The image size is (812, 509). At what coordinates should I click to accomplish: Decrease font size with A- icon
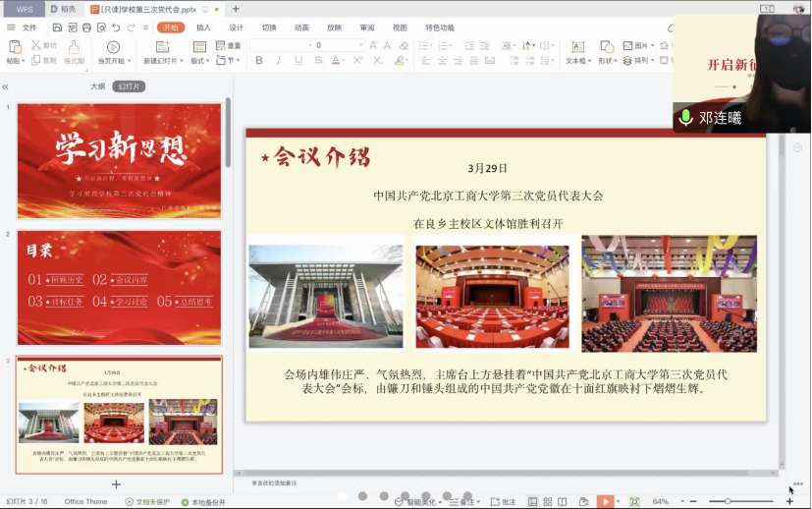point(388,45)
